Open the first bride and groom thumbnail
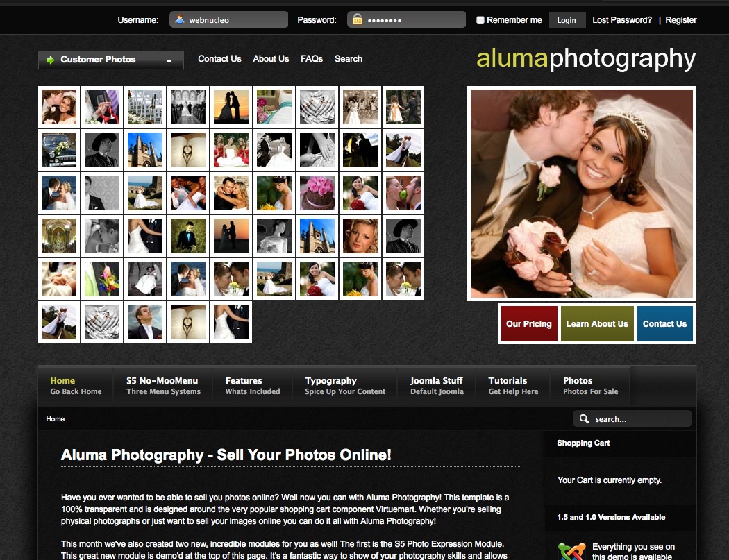This screenshot has width=729, height=560. pos(59,107)
